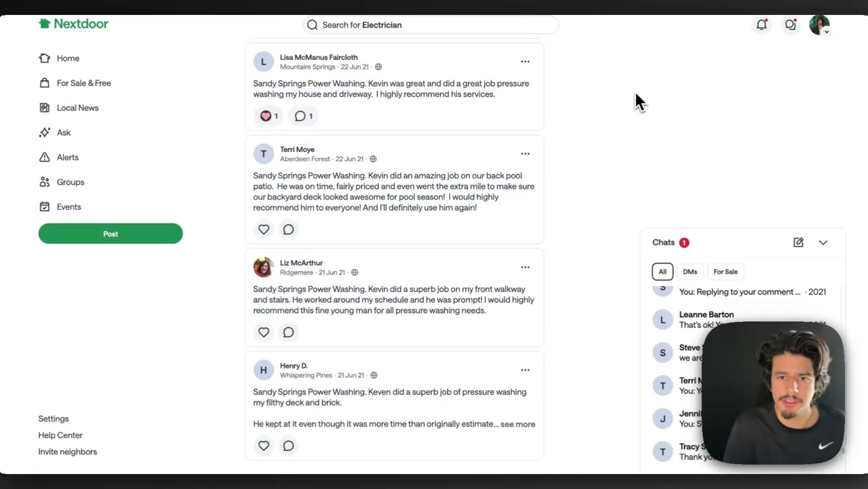Open Alerts in sidebar
Image resolution: width=868 pixels, height=489 pixels.
pos(67,158)
